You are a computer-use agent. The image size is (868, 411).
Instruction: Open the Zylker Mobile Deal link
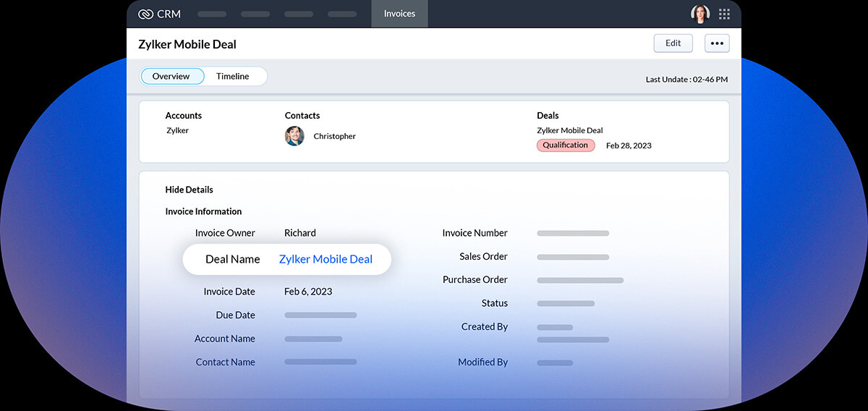325,259
